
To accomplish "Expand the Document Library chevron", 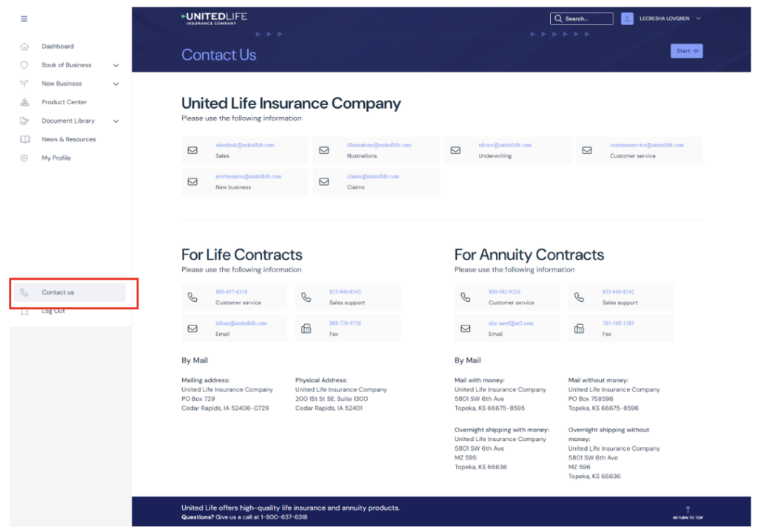I will click(116, 121).
